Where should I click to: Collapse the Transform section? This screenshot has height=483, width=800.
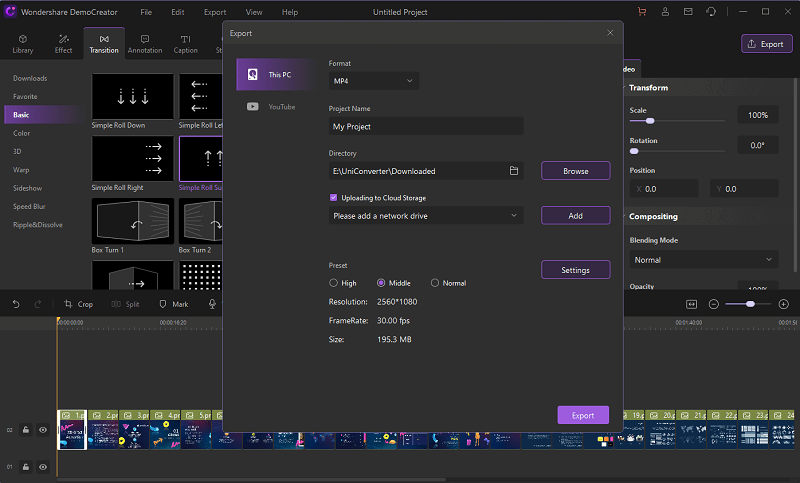pyautogui.click(x=648, y=88)
